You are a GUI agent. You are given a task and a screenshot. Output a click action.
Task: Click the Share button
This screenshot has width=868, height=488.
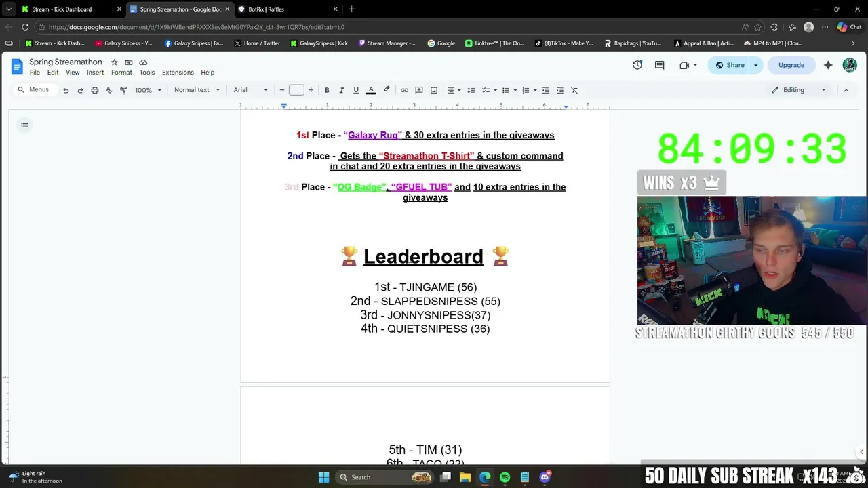click(x=729, y=65)
